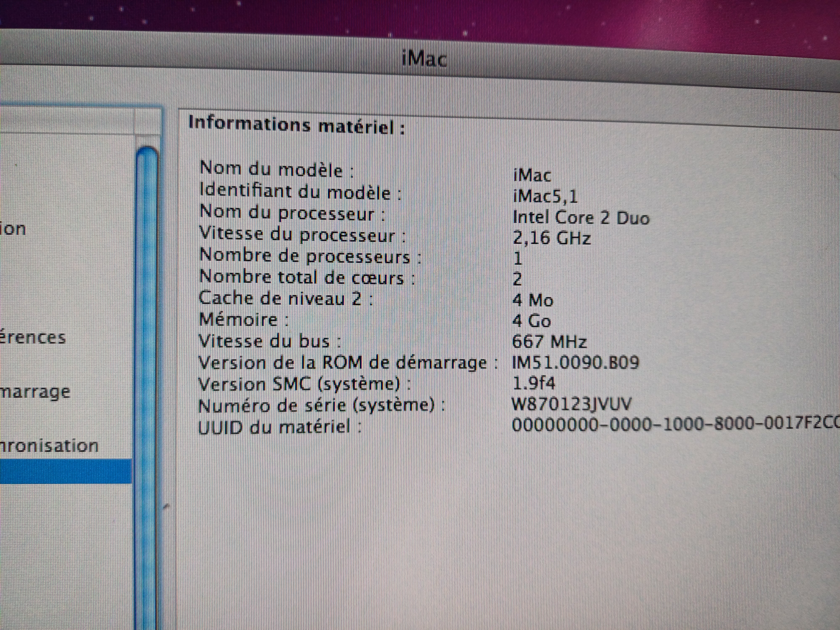Select sidebar item ending in 'marrage'
The image size is (840, 630).
coord(35,392)
